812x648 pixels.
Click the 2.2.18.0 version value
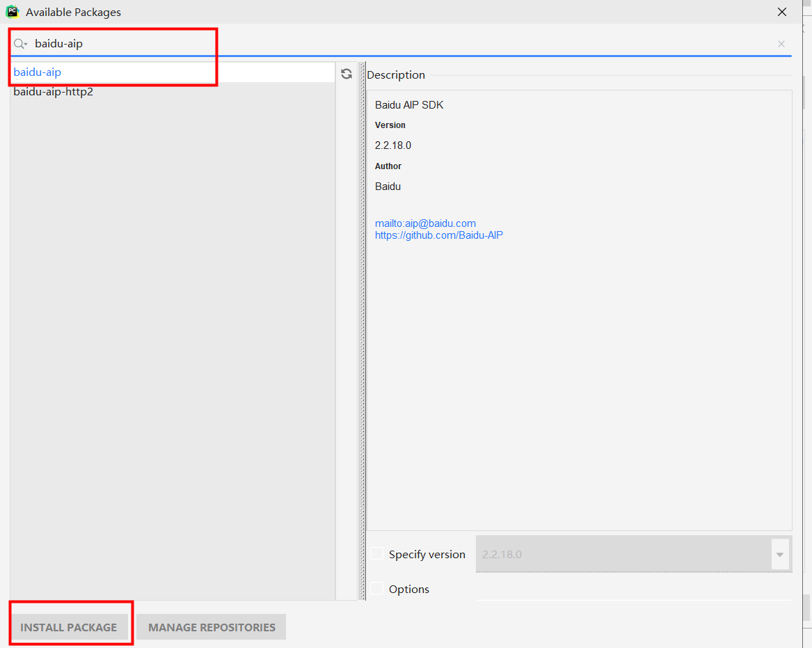393,145
